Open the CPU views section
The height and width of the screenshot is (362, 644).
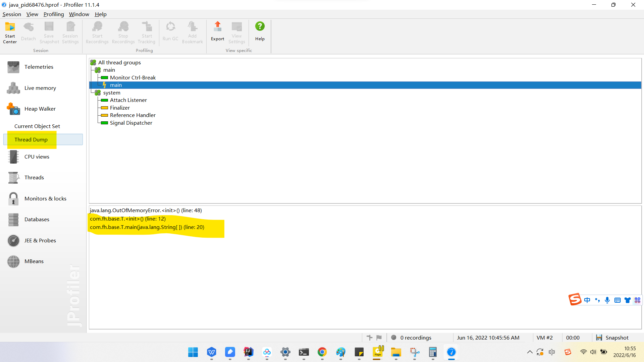click(x=37, y=157)
